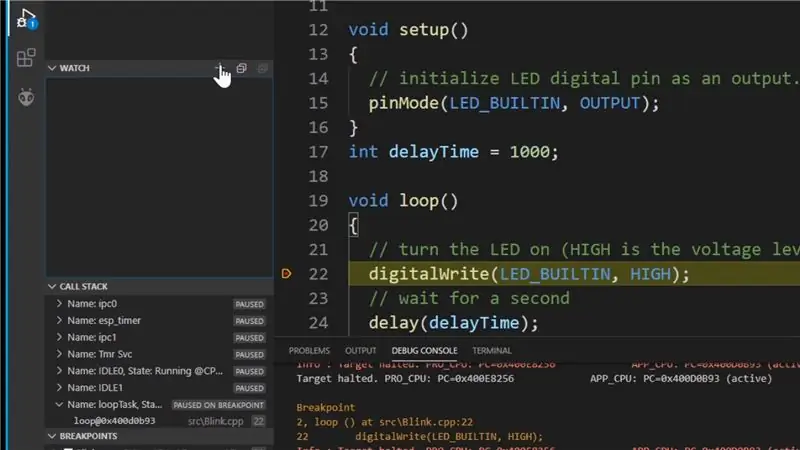
Task: Click HIGH constant on line 22
Action: pos(650,274)
